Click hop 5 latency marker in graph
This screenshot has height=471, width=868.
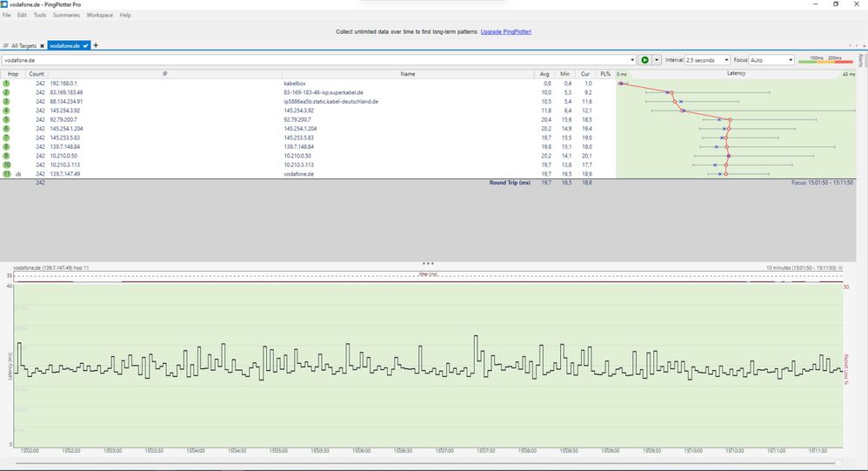tap(731, 119)
